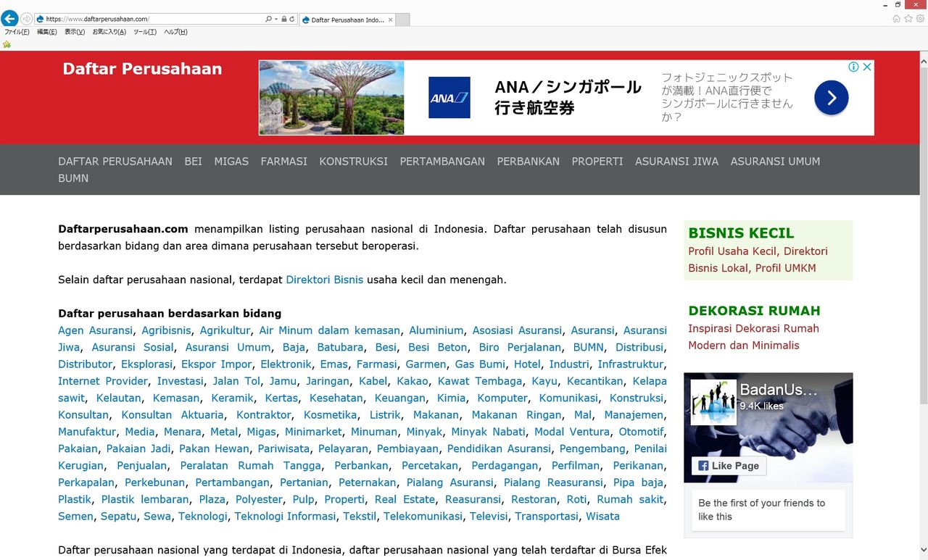928x560 pixels.
Task: Open the Ekspor Impor category link
Action: (x=217, y=364)
